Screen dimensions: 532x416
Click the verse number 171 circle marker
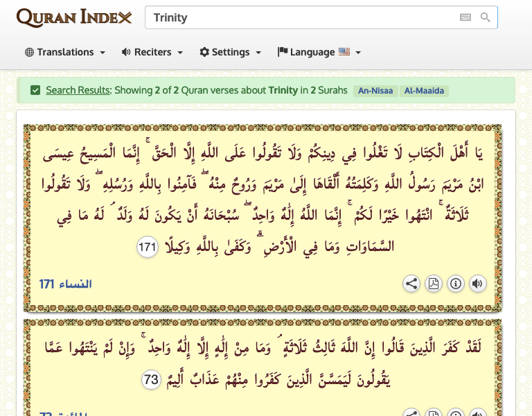[148, 247]
